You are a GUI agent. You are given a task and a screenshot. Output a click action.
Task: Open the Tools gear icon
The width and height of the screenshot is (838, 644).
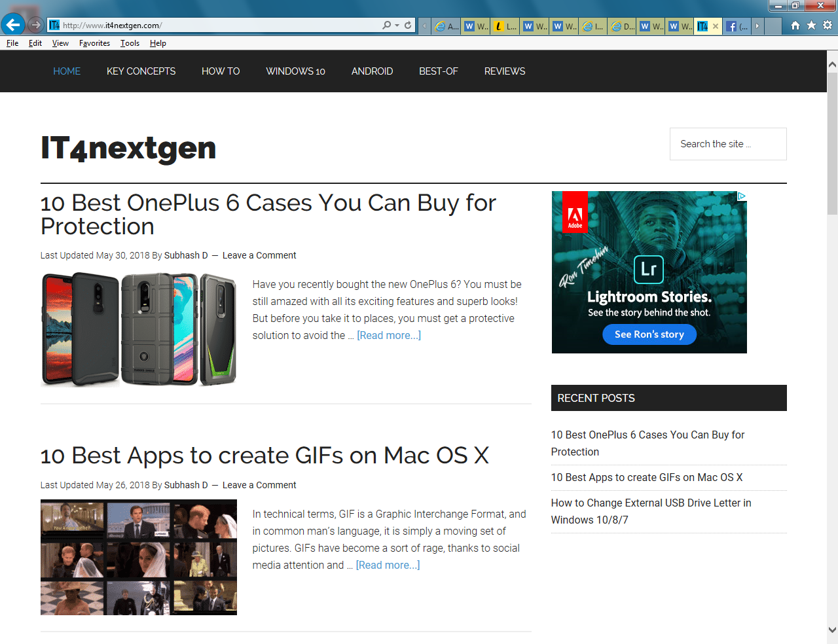pos(828,26)
